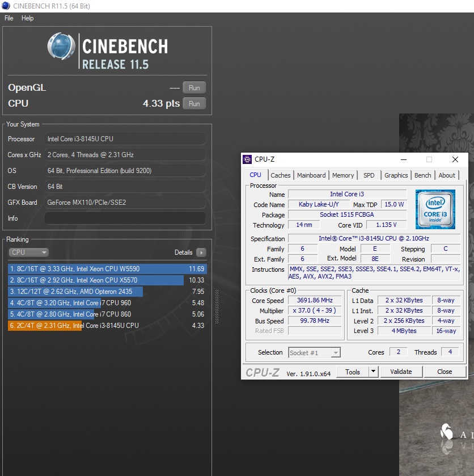Expand the Tools dropdown arrow
474x476 pixels.
[x=374, y=372]
